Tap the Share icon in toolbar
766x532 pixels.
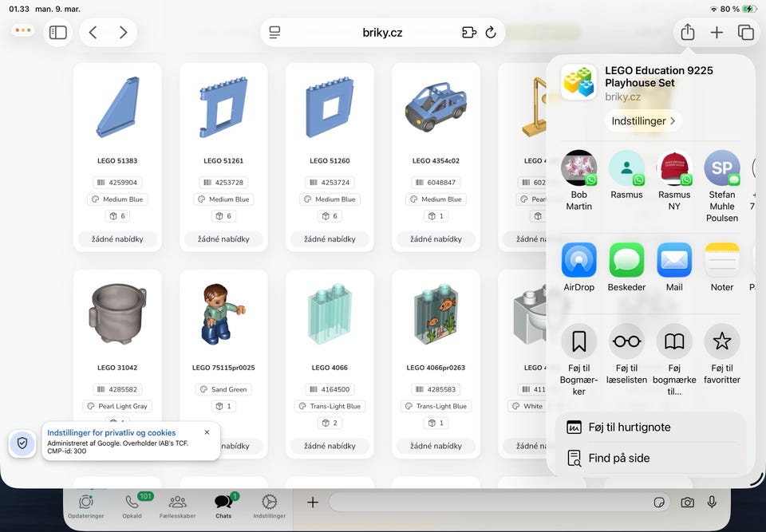tap(687, 32)
